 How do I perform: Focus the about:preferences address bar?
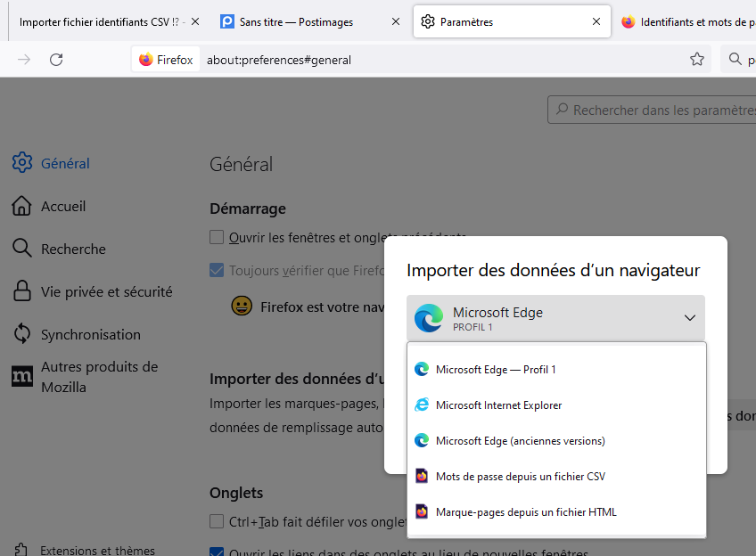(421, 60)
